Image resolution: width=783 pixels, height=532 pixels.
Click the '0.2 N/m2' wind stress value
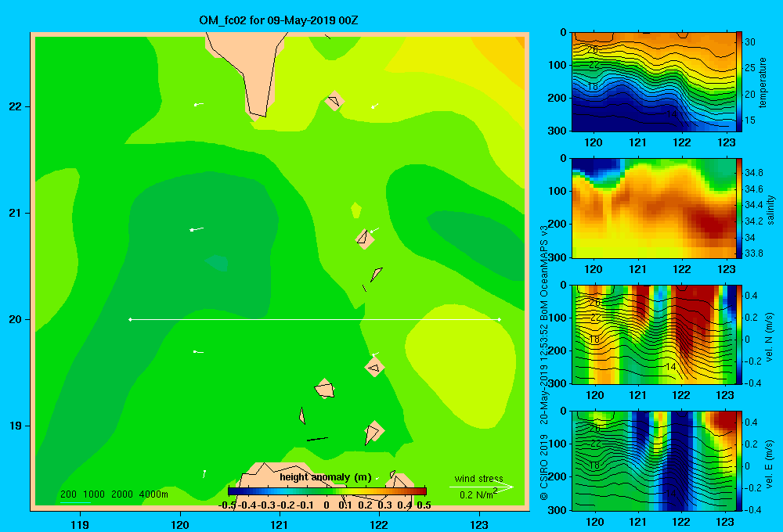click(478, 494)
